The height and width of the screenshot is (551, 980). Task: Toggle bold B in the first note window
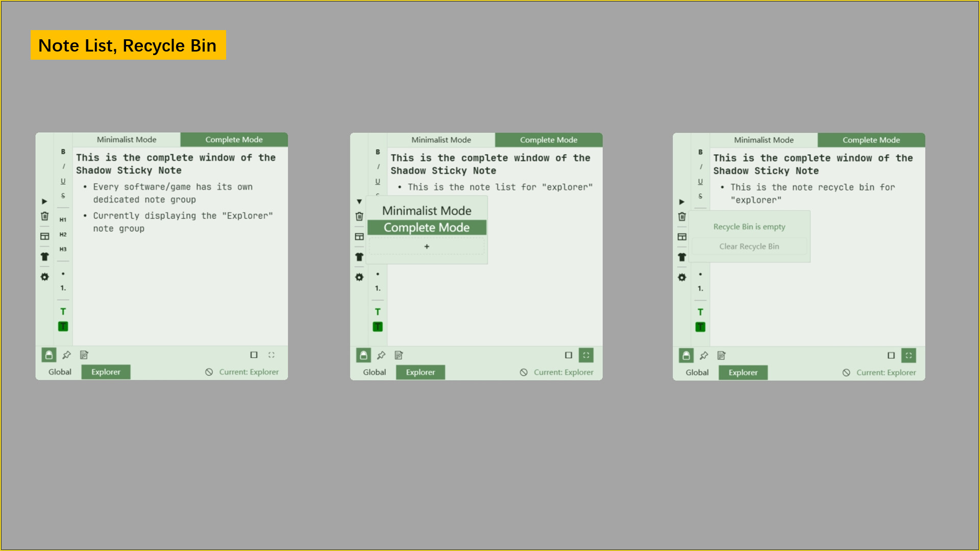(63, 152)
